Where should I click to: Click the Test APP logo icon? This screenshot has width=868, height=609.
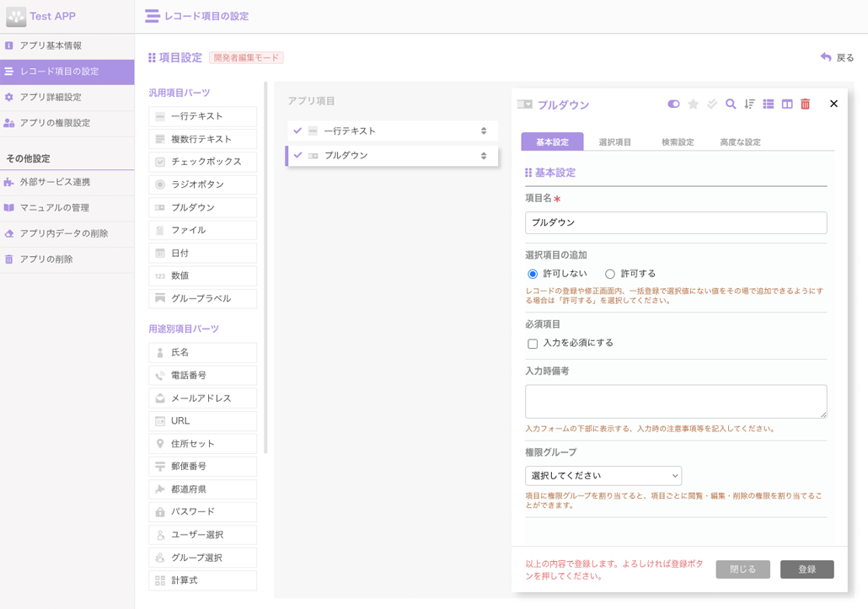point(16,17)
